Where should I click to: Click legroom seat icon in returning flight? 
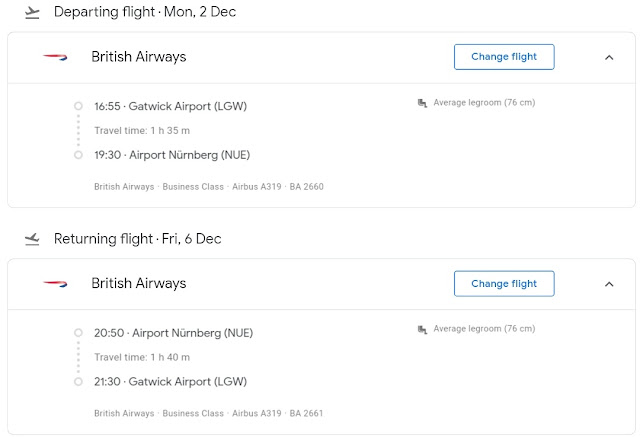point(422,329)
